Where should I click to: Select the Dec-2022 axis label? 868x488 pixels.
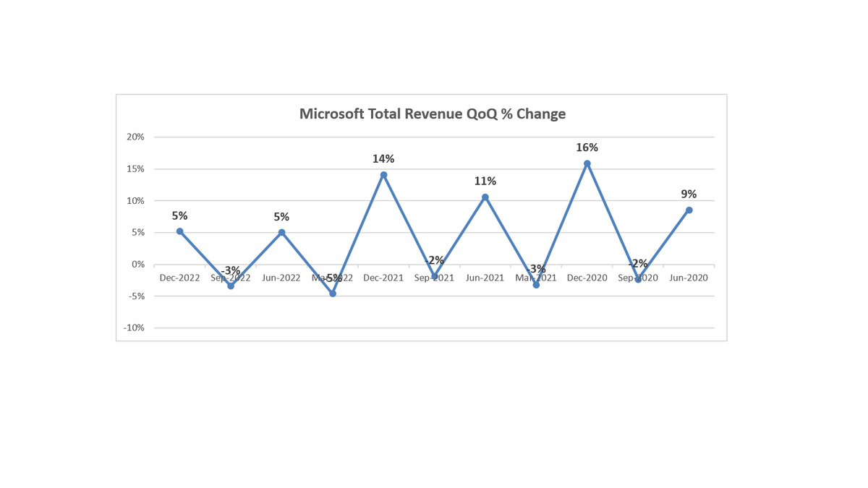point(180,278)
